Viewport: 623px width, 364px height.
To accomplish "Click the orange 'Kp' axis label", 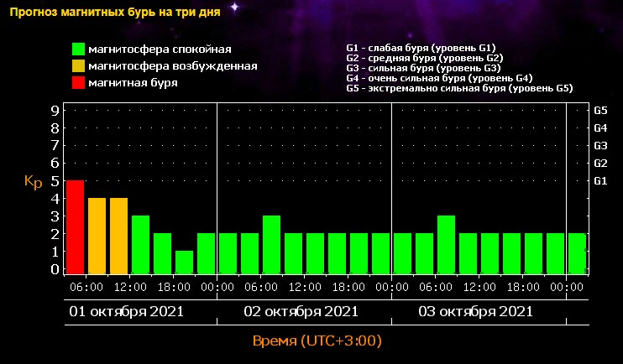I will [x=33, y=182].
